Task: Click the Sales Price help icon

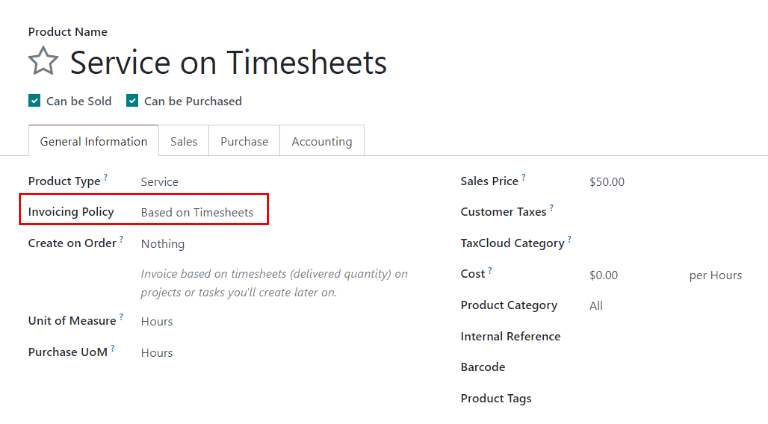Action: click(523, 178)
